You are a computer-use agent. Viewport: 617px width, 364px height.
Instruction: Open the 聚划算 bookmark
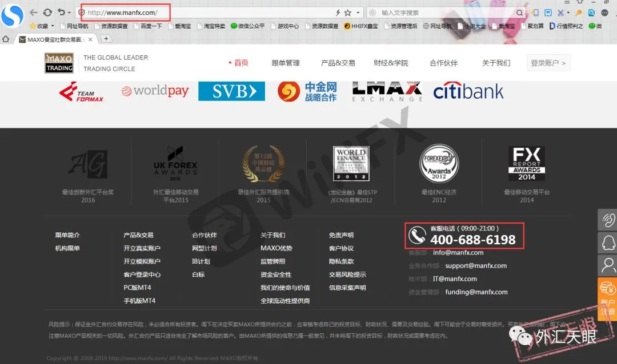point(532,26)
